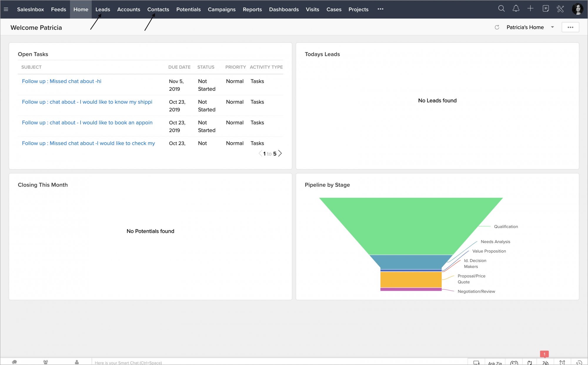
Task: Open the gamescope controller icon
Action: (x=514, y=363)
